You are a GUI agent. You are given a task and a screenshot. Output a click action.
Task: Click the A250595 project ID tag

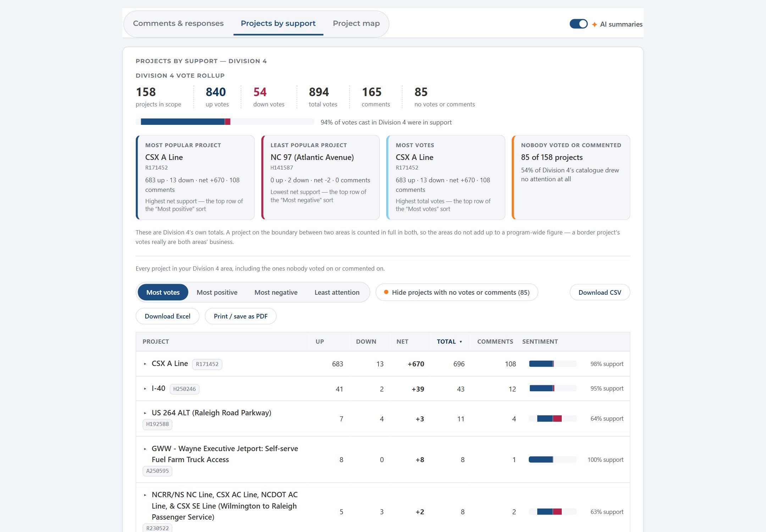click(157, 471)
